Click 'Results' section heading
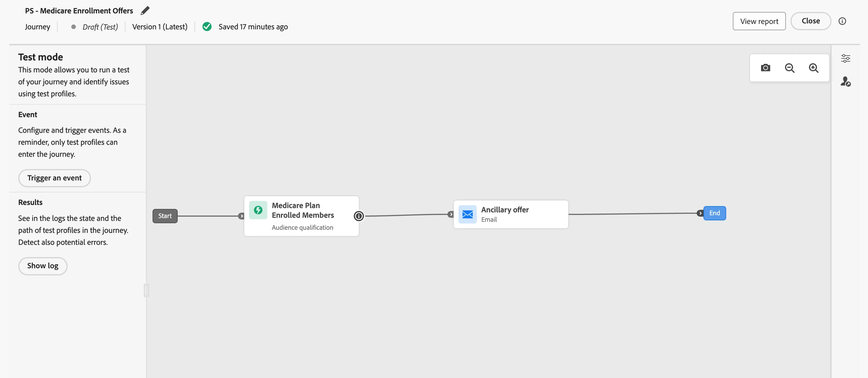Screen dimensions: 868x378 (x=30, y=202)
